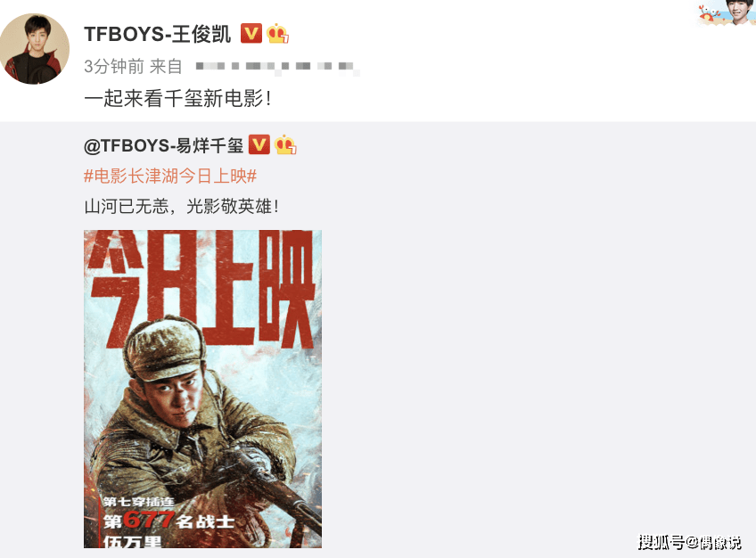
Task: Open the soldier movie poster thumbnail
Action: pos(202,389)
